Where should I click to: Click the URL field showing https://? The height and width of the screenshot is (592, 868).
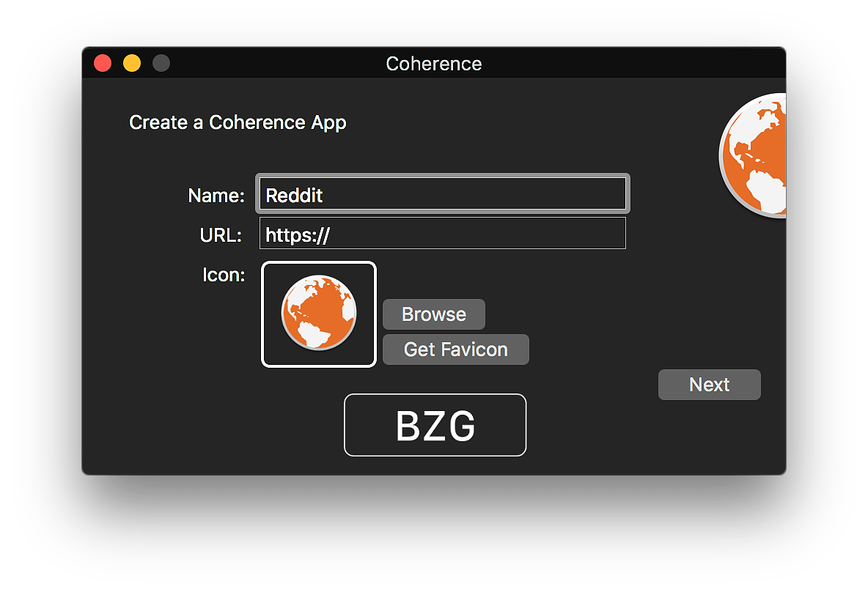click(442, 234)
